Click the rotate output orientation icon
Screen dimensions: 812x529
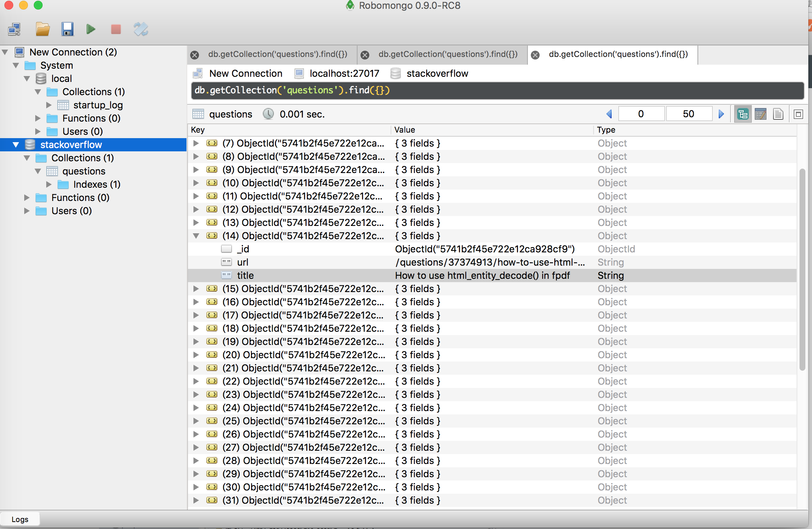(141, 29)
